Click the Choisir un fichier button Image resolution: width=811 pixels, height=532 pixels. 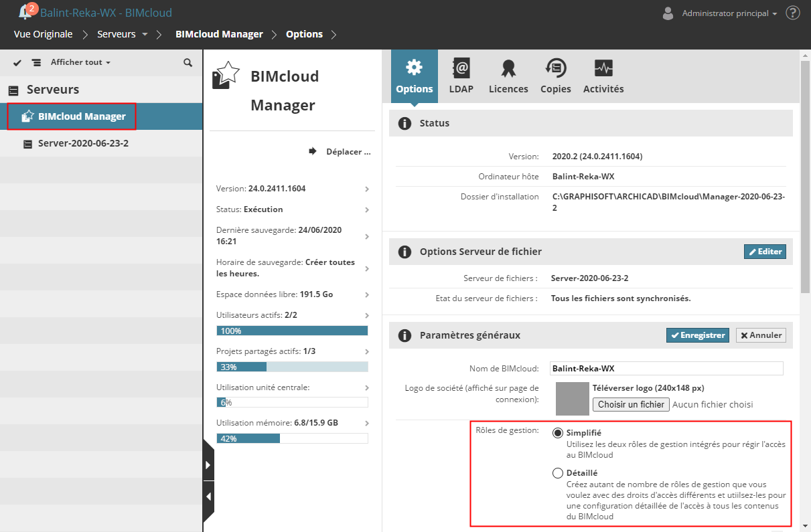[631, 404]
